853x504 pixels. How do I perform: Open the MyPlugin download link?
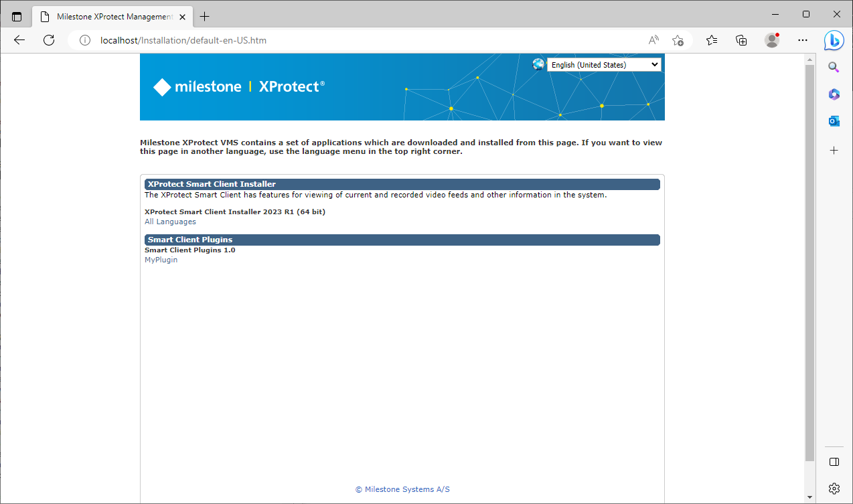point(161,260)
